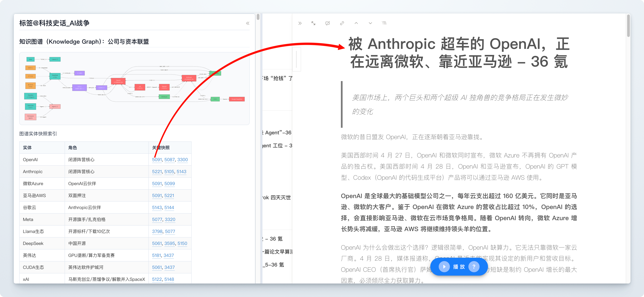Open snapshot 5087 in the OpenAI row

click(x=170, y=160)
